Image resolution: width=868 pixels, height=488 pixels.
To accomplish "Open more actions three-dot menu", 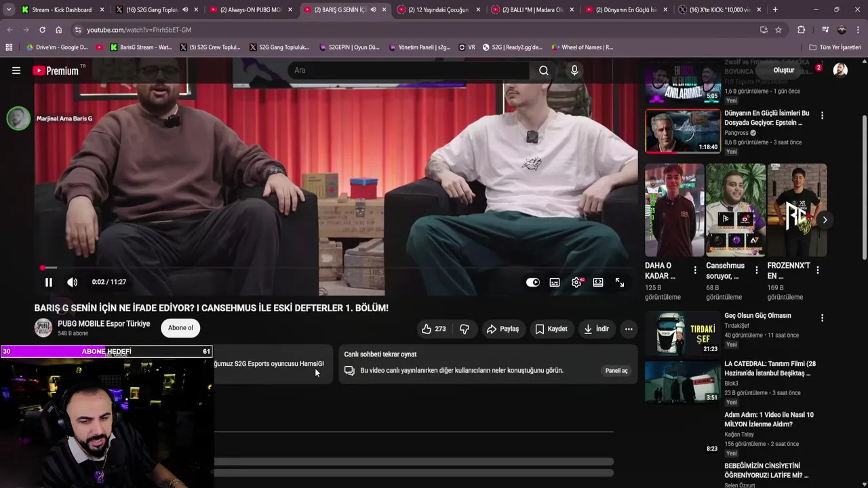I will [x=629, y=329].
